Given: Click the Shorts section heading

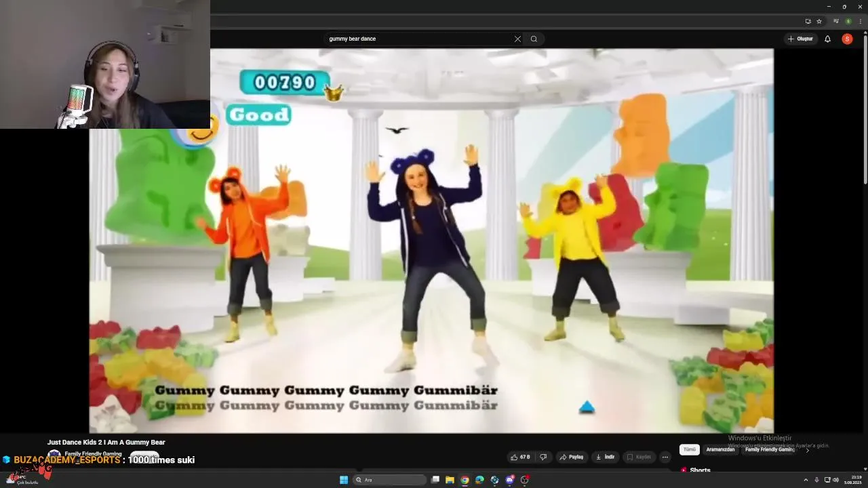Looking at the screenshot, I should point(700,470).
